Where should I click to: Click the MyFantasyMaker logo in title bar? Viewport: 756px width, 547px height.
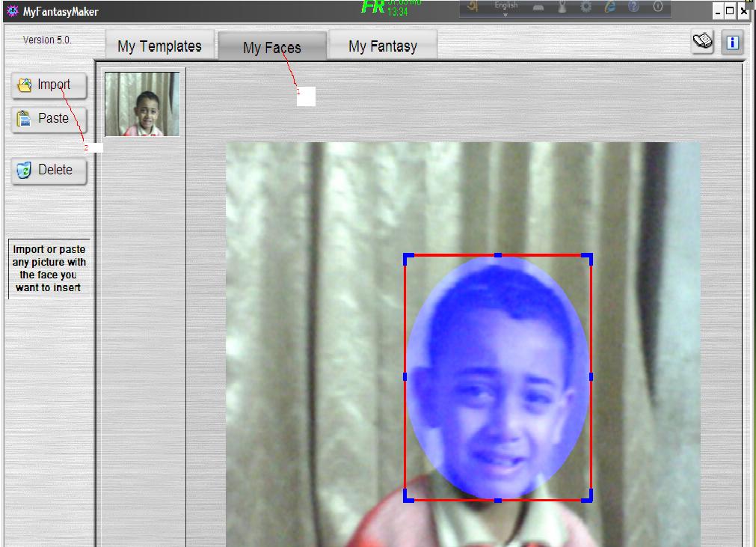pos(12,10)
